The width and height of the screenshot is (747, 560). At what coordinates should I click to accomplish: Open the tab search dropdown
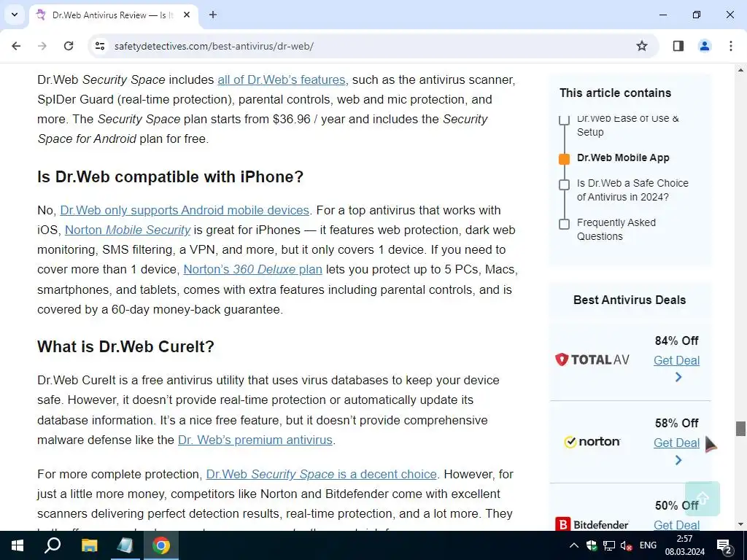tap(15, 15)
